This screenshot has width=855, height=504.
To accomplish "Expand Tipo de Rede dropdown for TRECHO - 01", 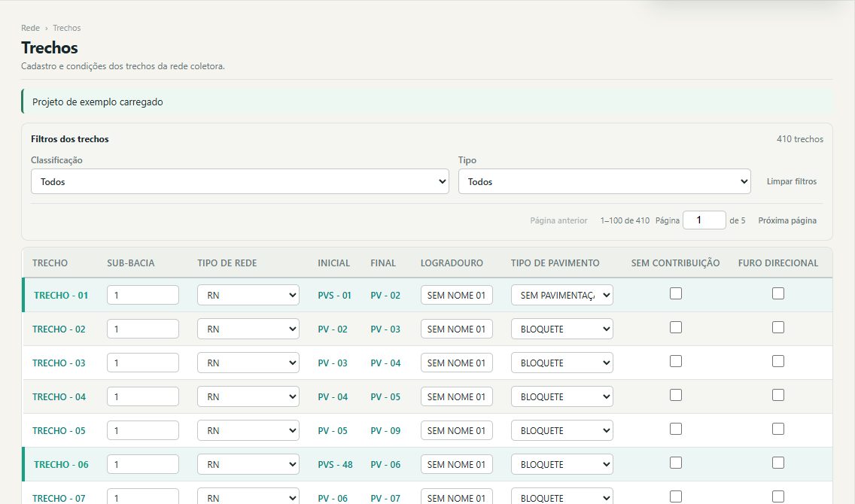I will tap(248, 296).
